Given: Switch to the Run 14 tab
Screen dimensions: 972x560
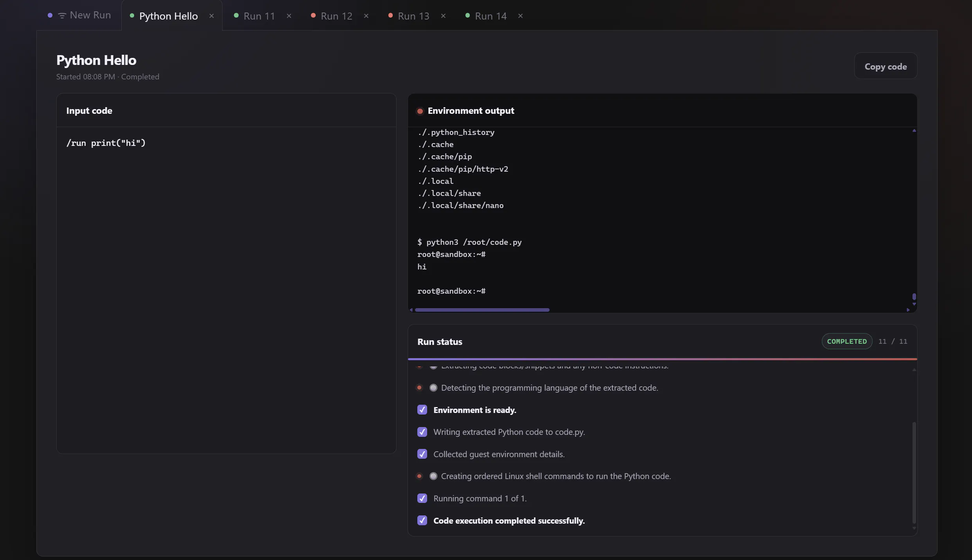Looking at the screenshot, I should pos(486,16).
